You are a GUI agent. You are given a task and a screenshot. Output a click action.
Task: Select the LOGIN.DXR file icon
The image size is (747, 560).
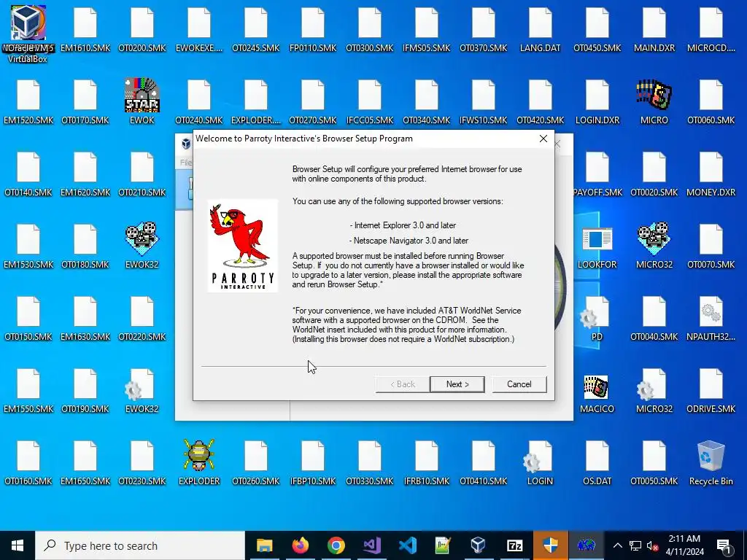pyautogui.click(x=597, y=101)
